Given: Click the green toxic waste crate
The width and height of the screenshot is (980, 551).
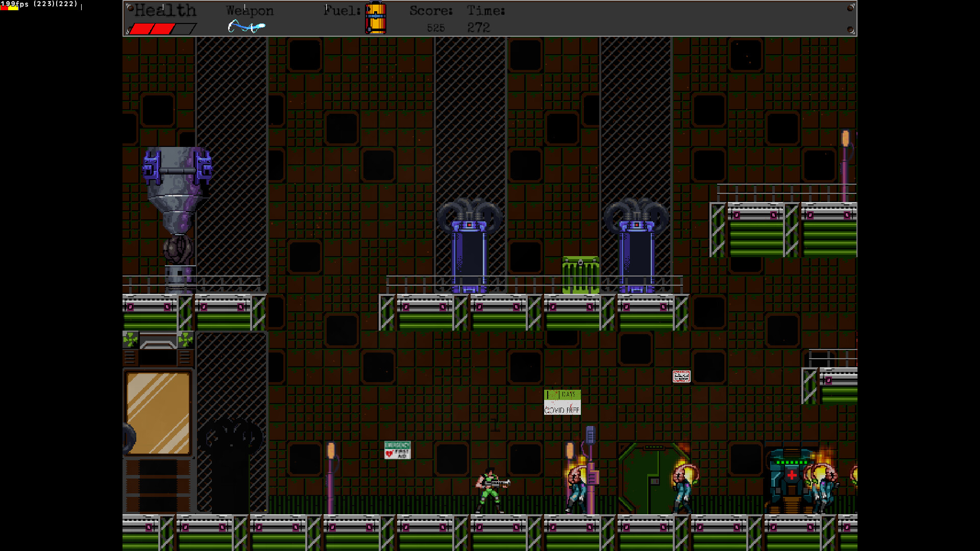Looking at the screenshot, I should 580,275.
